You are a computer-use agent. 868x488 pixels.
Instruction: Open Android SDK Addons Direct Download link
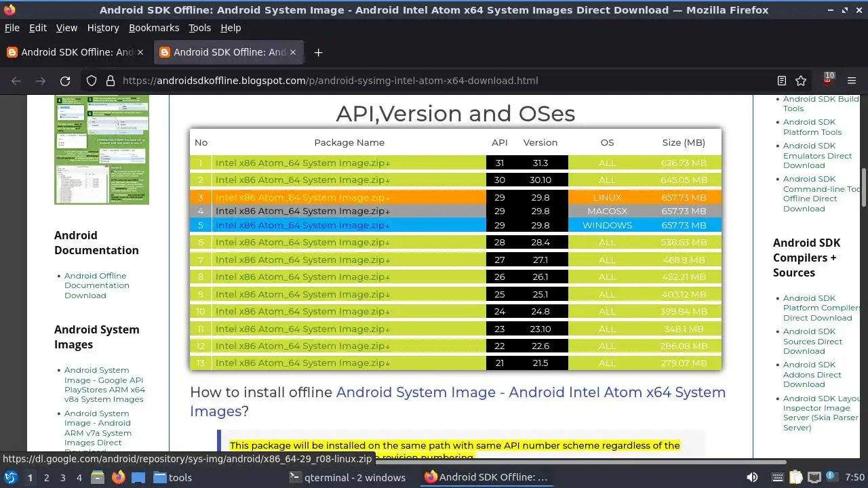(812, 374)
